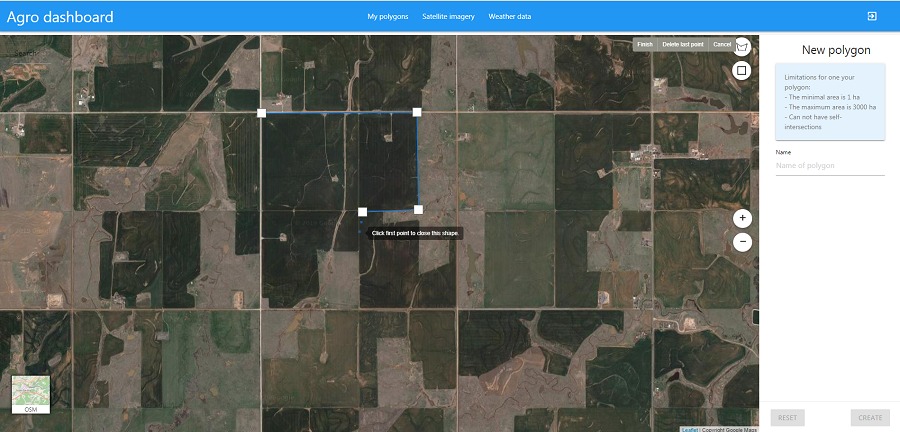Viewport: 900px width, 432px height.
Task: Open My polygons menu
Action: point(387,17)
